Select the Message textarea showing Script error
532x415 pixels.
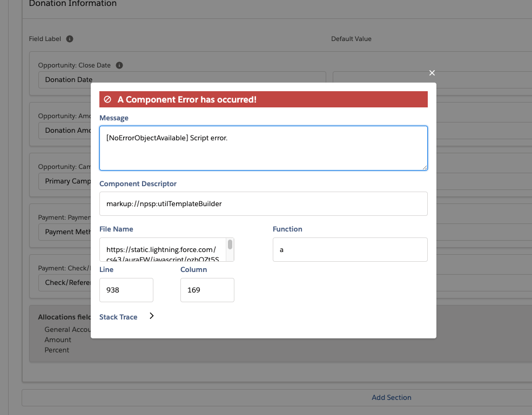click(x=263, y=147)
